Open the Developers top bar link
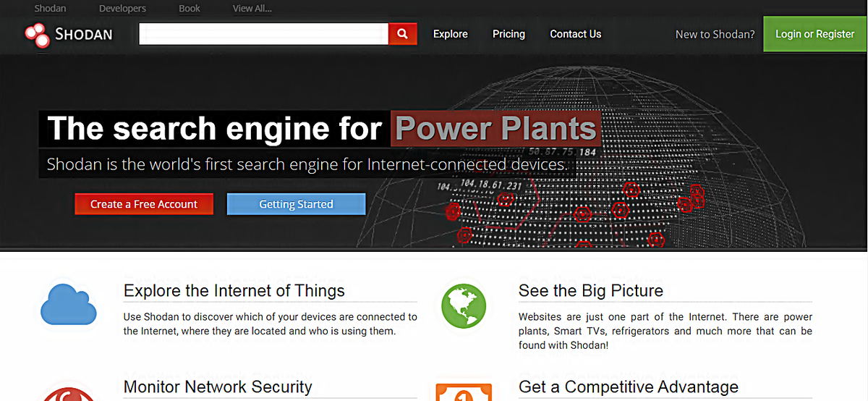Image resolution: width=868 pixels, height=401 pixels. [x=122, y=9]
